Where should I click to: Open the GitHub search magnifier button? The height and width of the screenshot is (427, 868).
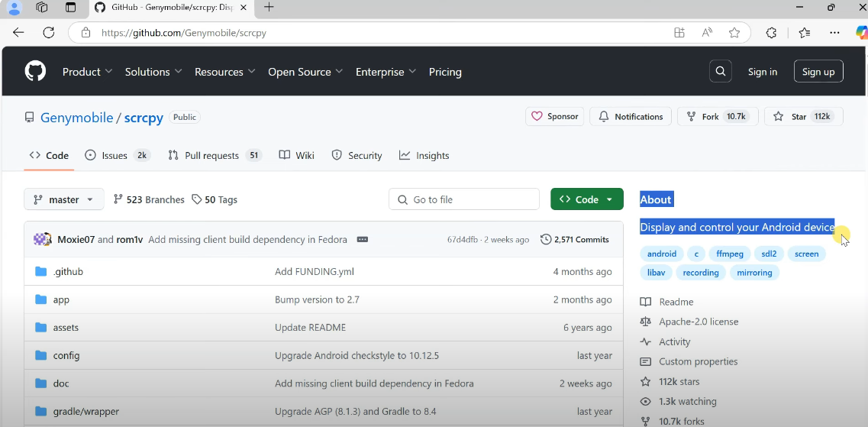pos(720,72)
